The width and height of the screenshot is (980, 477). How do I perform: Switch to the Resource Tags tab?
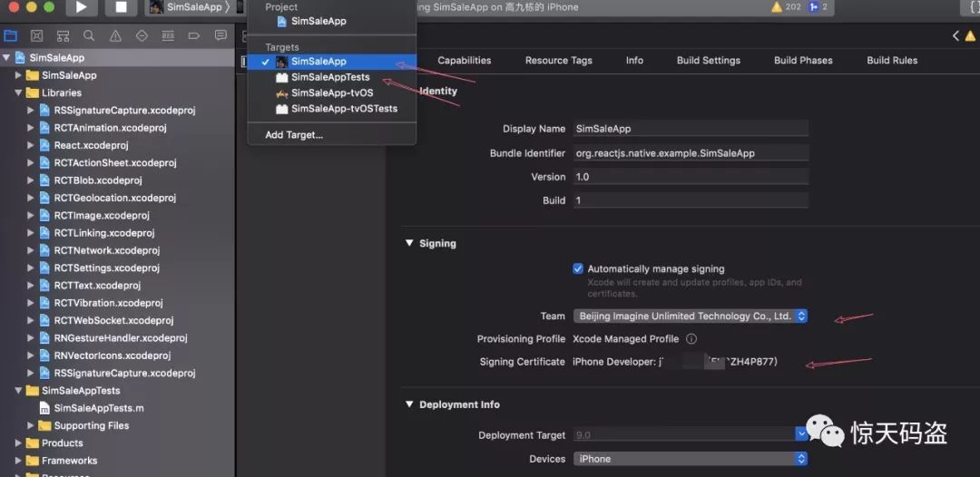(559, 61)
